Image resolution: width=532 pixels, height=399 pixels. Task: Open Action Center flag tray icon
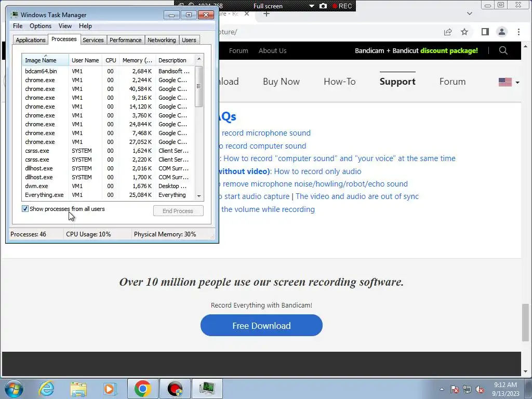[455, 389]
